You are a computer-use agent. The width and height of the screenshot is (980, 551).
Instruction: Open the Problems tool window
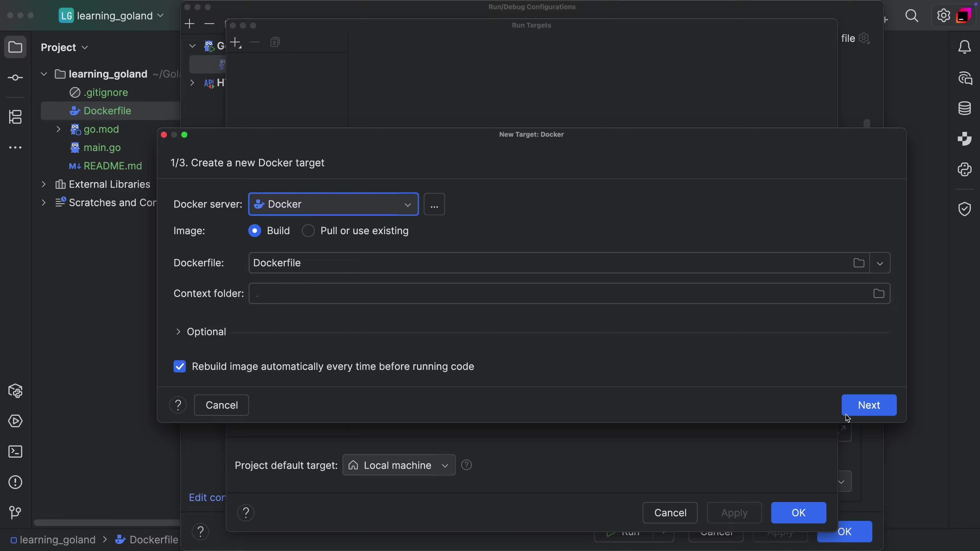pos(16,482)
